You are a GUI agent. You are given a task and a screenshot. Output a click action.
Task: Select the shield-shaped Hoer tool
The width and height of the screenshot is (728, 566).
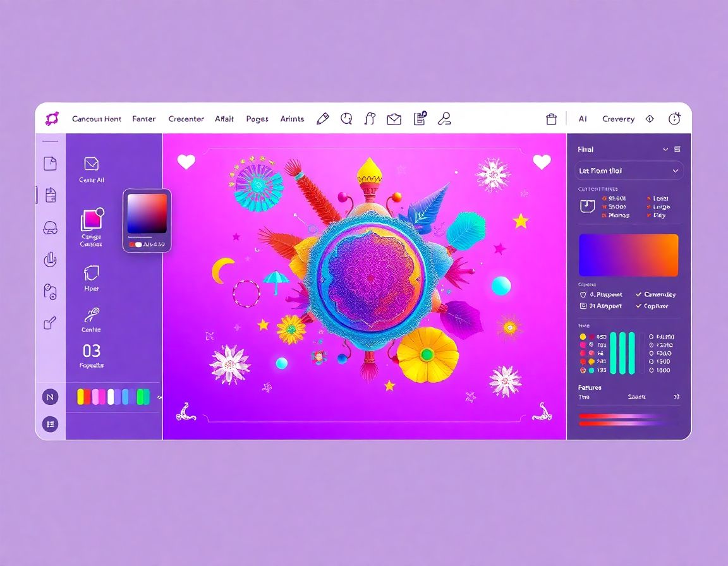[90, 274]
